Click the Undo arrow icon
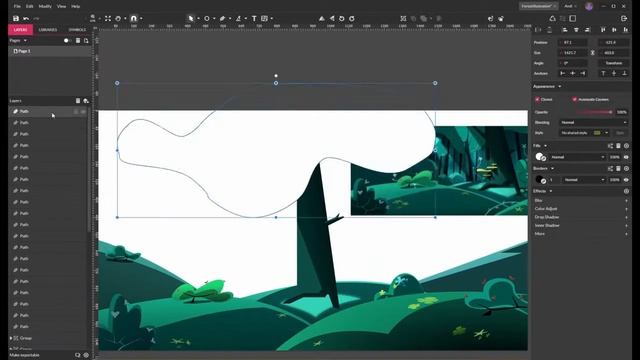This screenshot has width=640, height=360. coord(26,18)
